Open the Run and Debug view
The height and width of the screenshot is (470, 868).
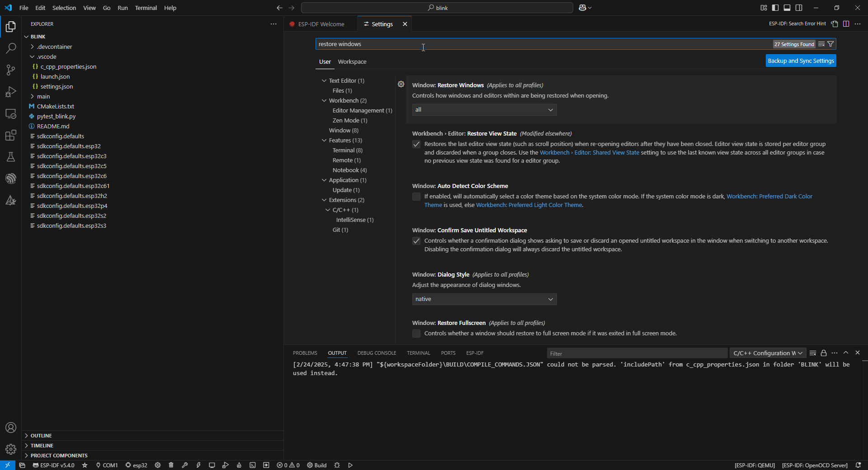click(x=11, y=92)
